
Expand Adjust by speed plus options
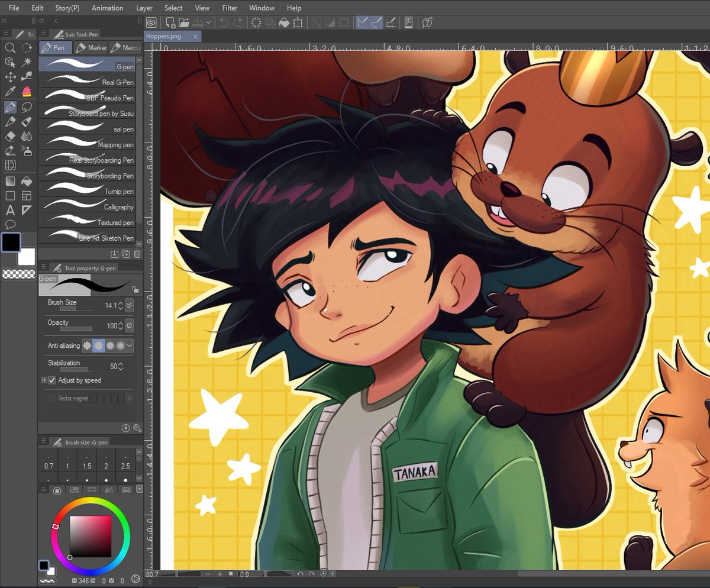tap(44, 380)
